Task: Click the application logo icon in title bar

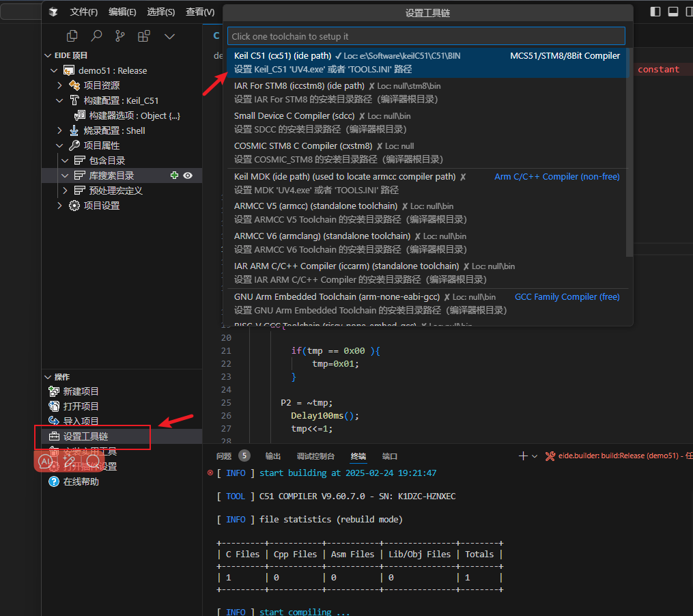Action: point(53,12)
